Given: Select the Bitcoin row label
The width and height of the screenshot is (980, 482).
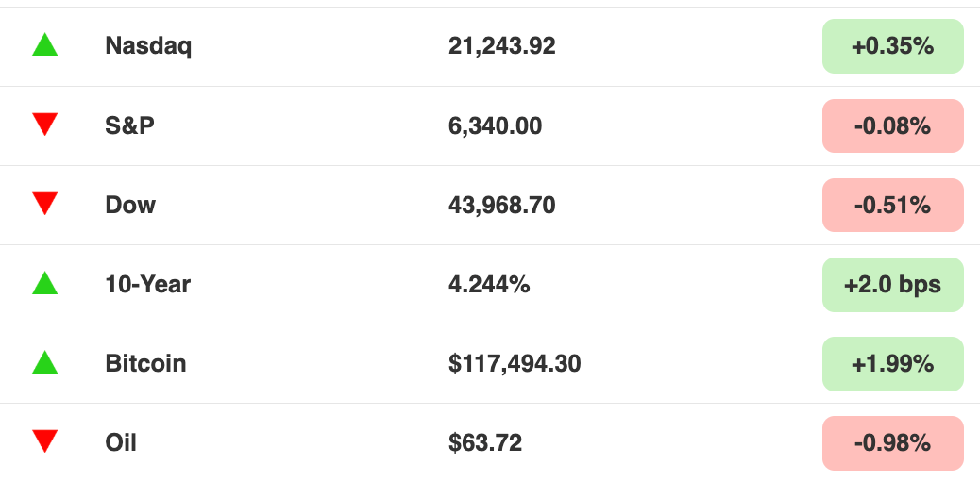Looking at the screenshot, I should click(145, 363).
